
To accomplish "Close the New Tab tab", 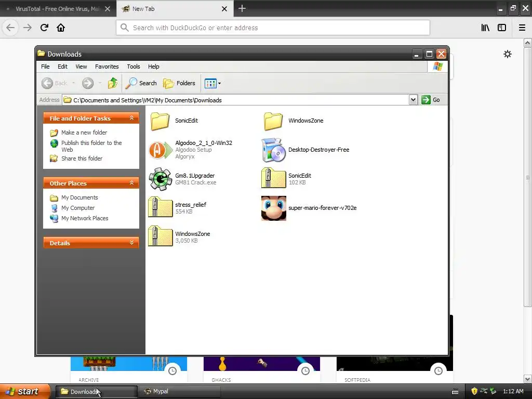I will pyautogui.click(x=224, y=9).
